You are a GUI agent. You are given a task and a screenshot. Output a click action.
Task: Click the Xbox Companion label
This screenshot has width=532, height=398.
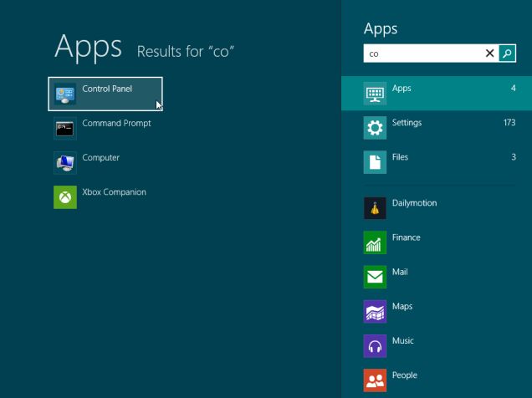click(114, 192)
